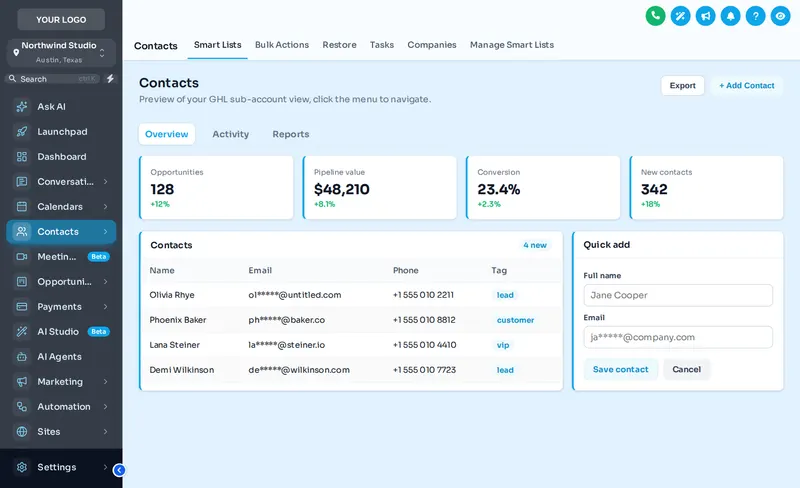Click the Export button
The height and width of the screenshot is (488, 800).
tap(683, 86)
